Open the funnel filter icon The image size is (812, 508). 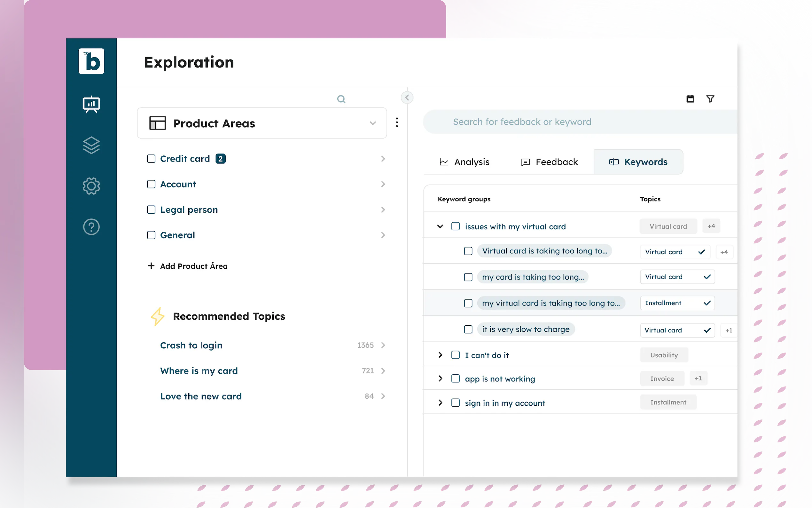710,99
